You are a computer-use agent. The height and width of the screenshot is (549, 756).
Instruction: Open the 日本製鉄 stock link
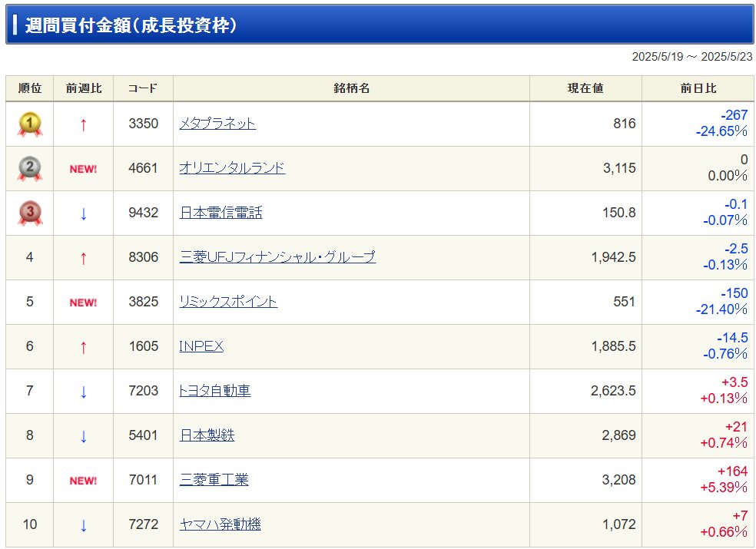pos(207,435)
